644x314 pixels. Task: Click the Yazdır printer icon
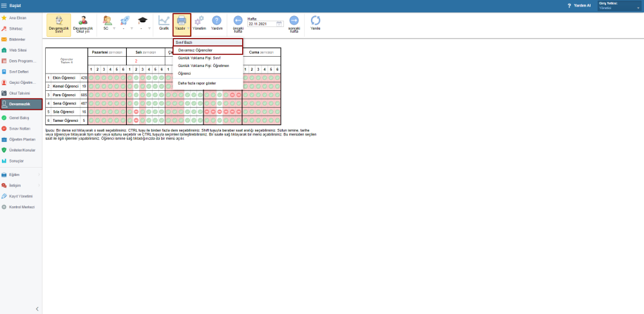(182, 21)
